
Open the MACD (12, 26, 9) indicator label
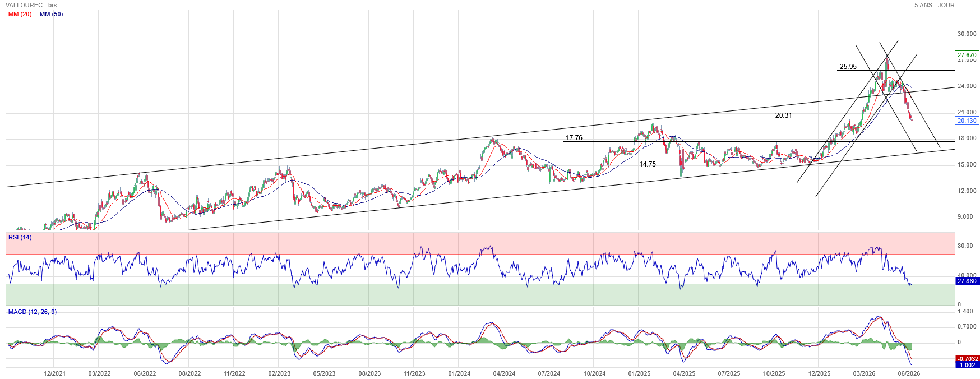(33, 312)
